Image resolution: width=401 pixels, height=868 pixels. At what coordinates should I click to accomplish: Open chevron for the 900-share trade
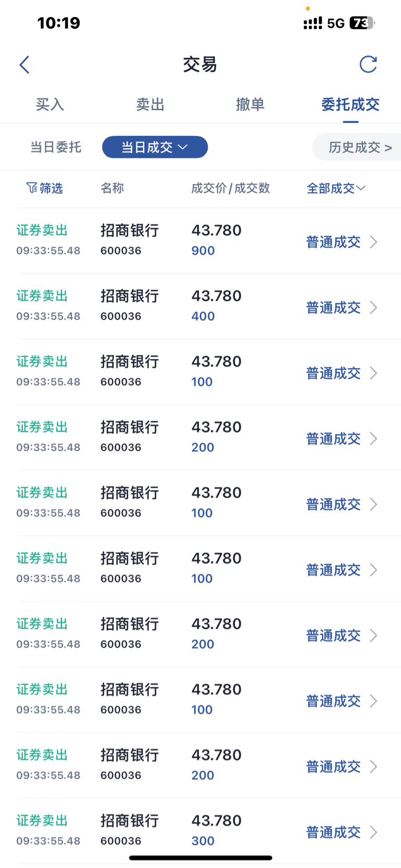coord(373,242)
